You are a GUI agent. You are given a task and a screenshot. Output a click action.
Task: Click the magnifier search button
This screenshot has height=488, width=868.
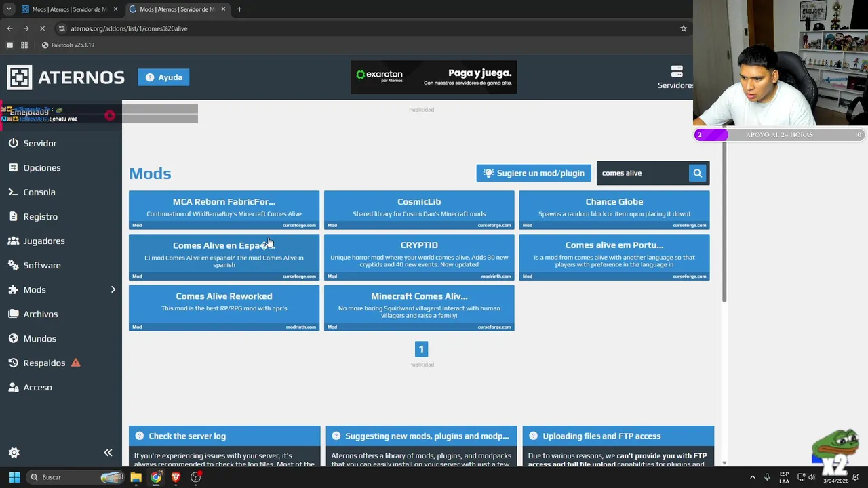697,173
